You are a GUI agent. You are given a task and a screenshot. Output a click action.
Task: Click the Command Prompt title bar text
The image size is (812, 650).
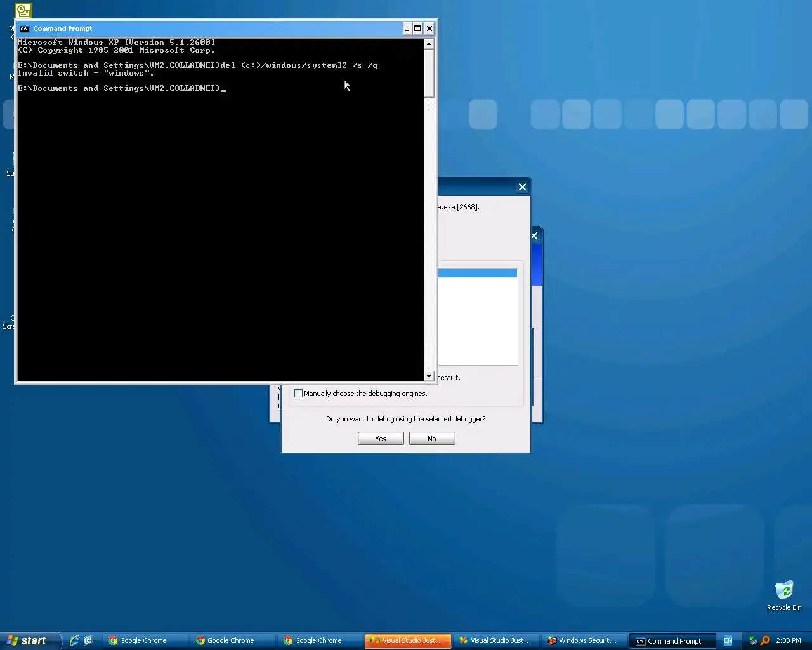[x=63, y=29]
